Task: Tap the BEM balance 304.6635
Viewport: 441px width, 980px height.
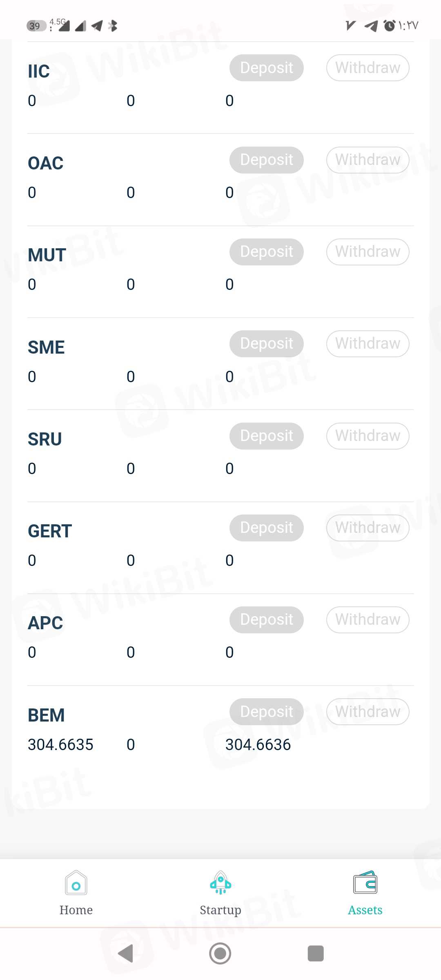Action: 60,745
